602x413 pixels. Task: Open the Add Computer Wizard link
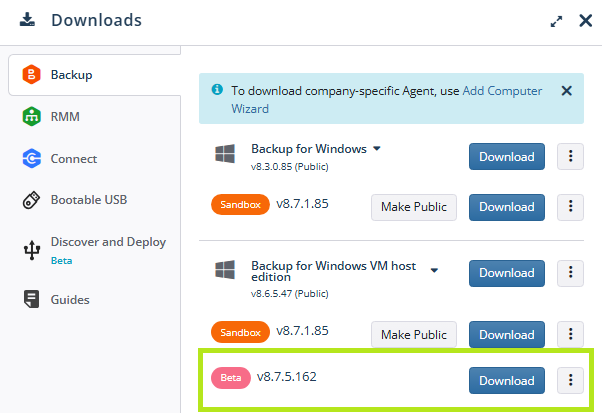[x=502, y=91]
